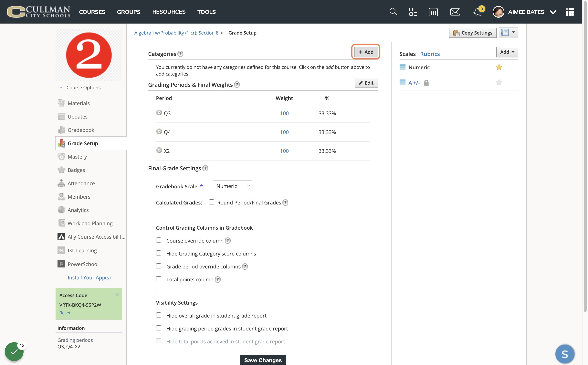Open the Rubrics link
Image resolution: width=588 pixels, height=365 pixels.
430,54
